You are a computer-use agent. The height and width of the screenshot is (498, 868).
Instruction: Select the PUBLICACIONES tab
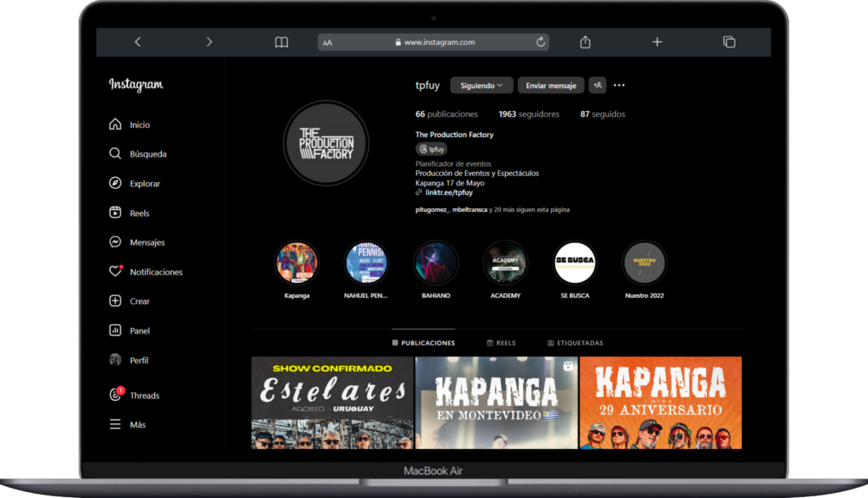pos(424,343)
